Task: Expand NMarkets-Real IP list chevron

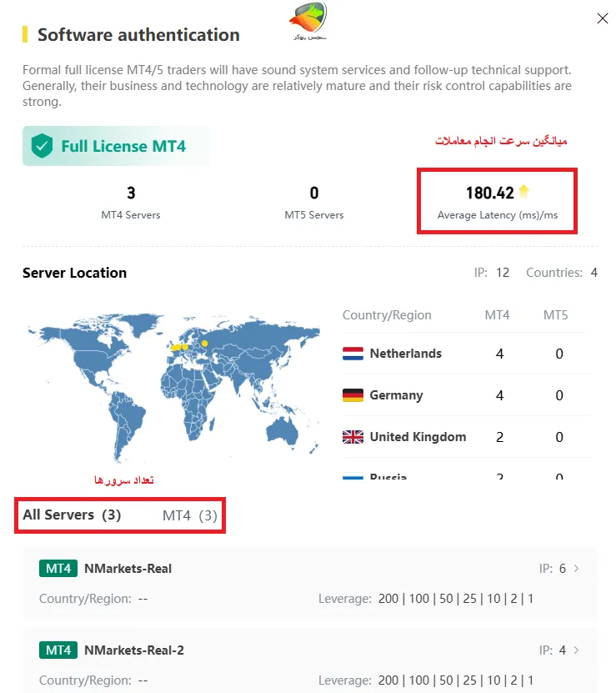Action: tap(576, 569)
